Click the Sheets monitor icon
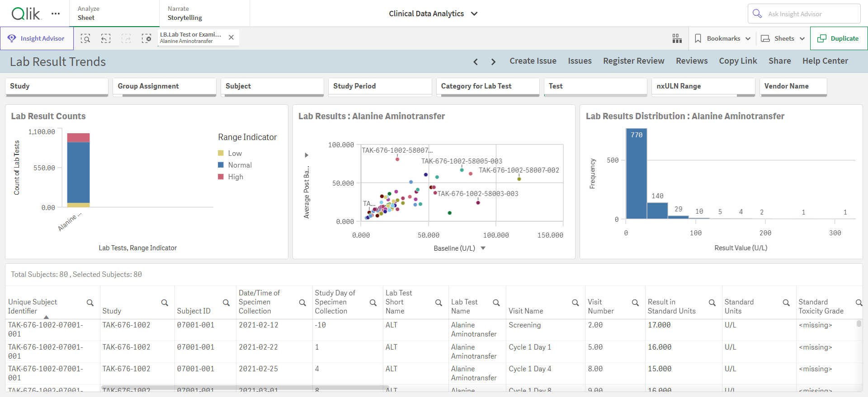The image size is (868, 397). point(765,38)
